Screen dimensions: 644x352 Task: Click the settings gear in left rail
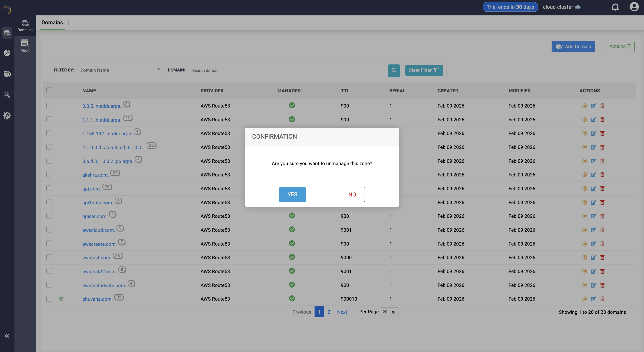[x=7, y=115]
